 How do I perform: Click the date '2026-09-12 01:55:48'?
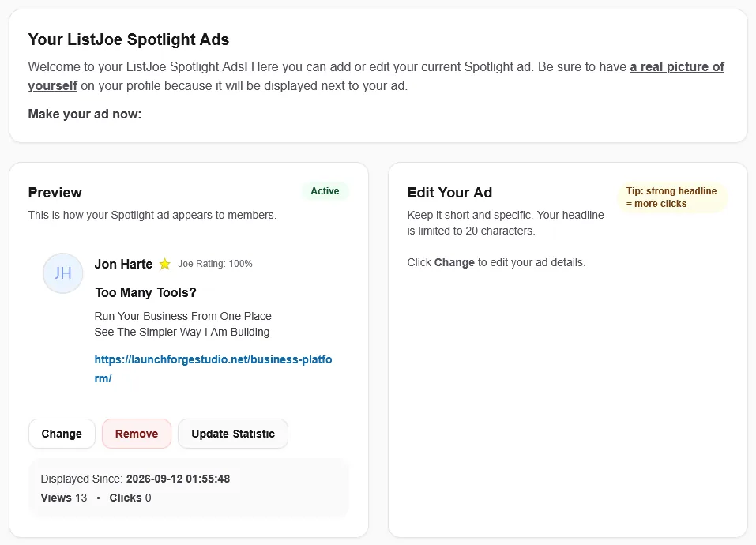click(178, 479)
